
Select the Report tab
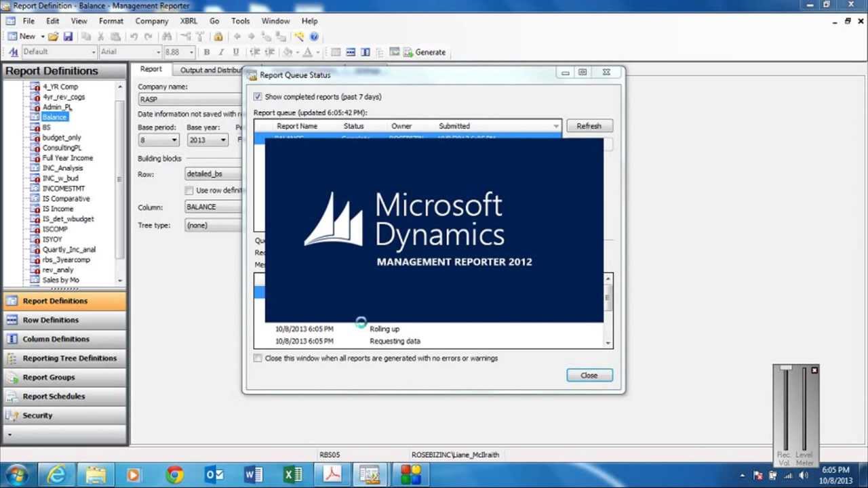tap(151, 69)
